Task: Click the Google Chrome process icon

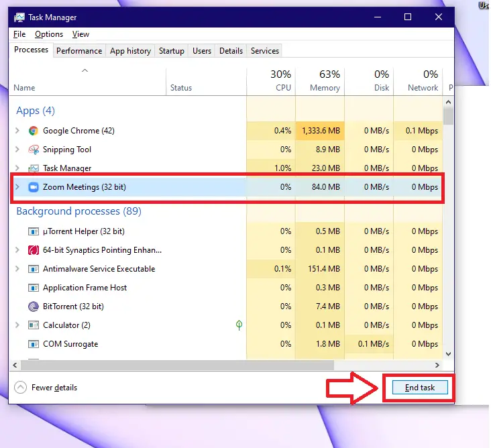Action: 33,131
